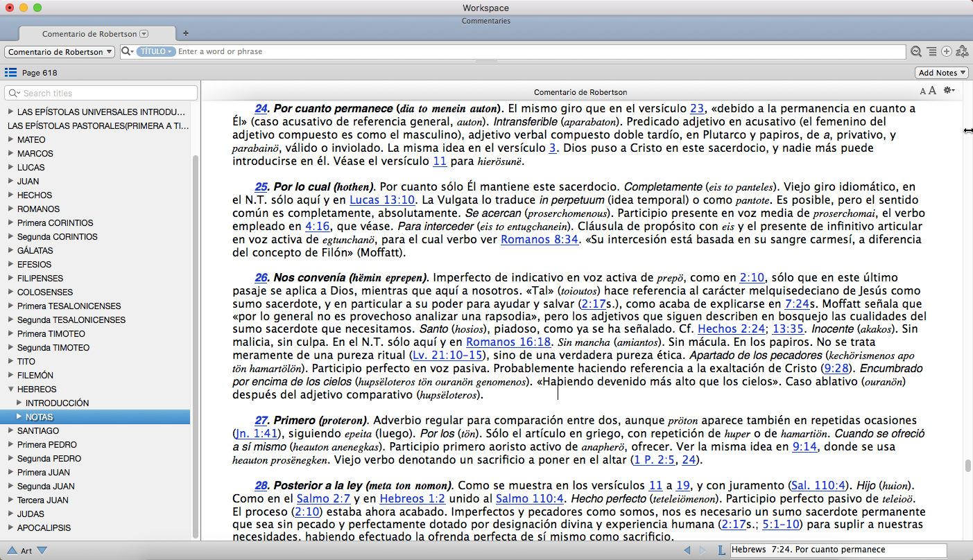
Task: Go back with left history arrow
Action: click(x=687, y=550)
